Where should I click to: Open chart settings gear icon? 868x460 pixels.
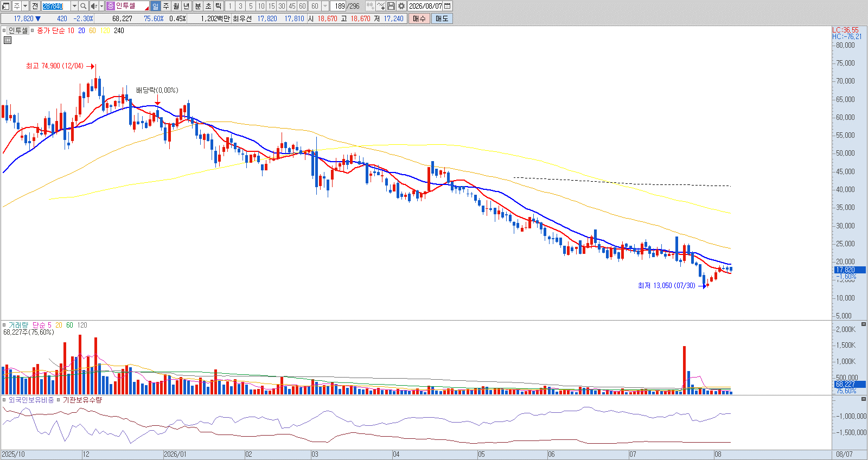click(x=401, y=6)
